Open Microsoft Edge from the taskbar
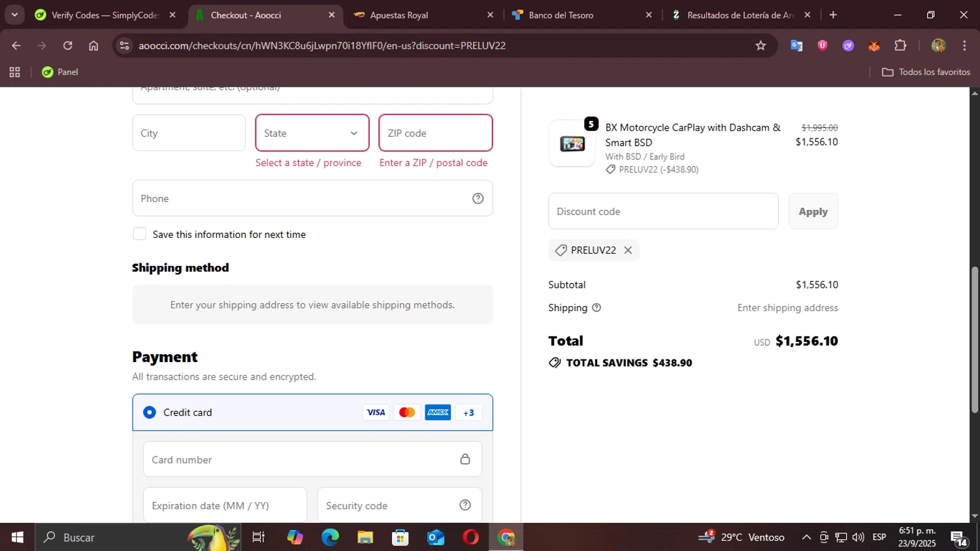Screen dimensions: 980x551 point(330,537)
